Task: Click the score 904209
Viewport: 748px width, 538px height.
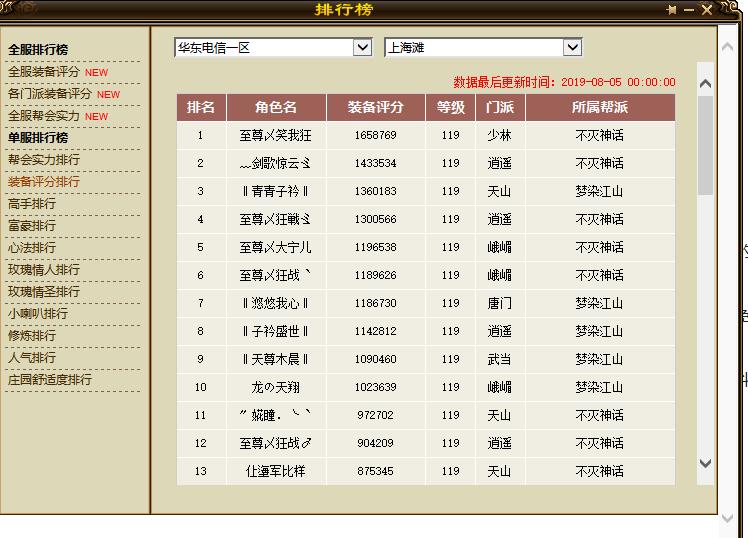Action: point(375,443)
